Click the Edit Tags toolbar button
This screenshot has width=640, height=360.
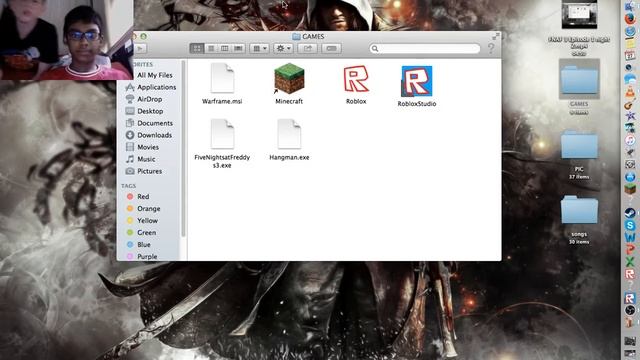331,49
